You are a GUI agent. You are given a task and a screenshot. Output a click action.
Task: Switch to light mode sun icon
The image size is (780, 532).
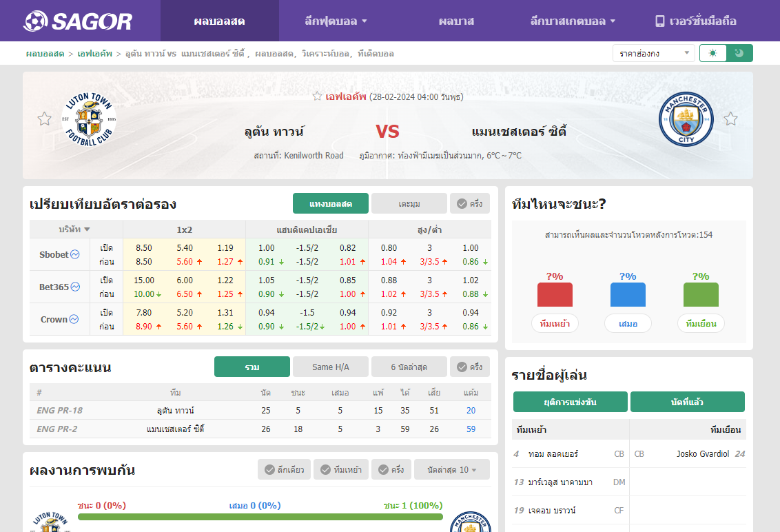[x=713, y=53]
